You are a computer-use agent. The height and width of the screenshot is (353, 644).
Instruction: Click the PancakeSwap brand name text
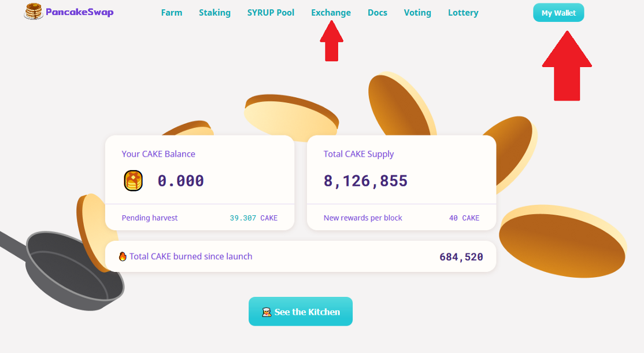(80, 12)
